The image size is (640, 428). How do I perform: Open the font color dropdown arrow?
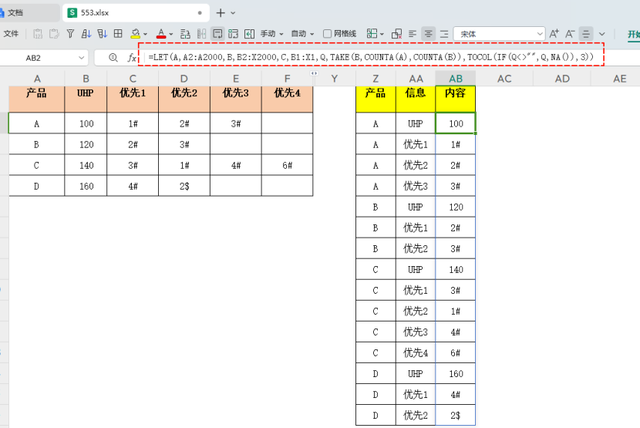coord(171,34)
